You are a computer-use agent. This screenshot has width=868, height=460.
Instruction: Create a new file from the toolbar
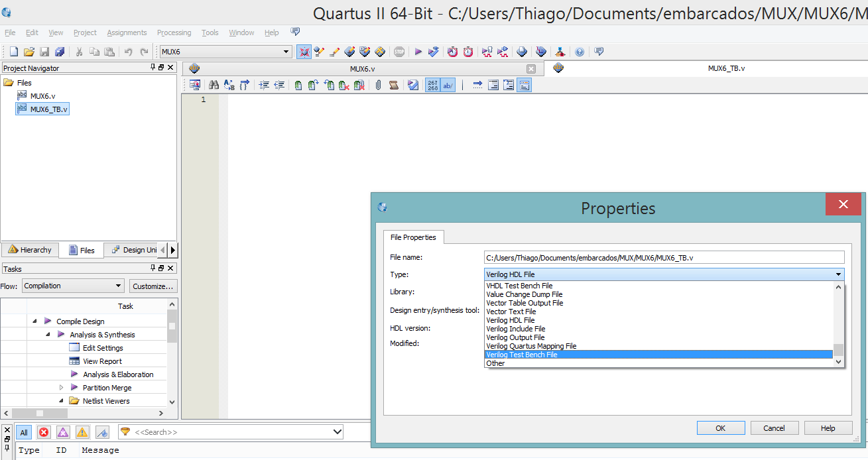coord(13,52)
